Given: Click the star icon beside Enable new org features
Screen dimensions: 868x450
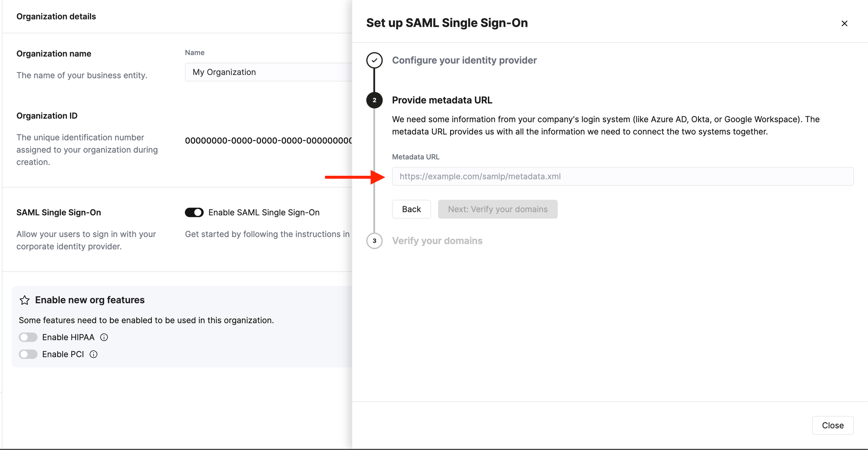Looking at the screenshot, I should click(25, 300).
